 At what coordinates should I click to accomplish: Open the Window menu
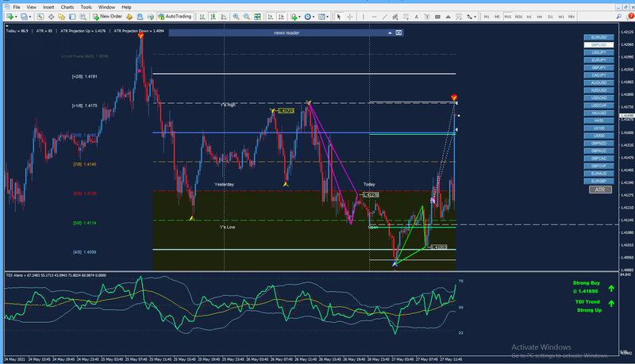106,7
